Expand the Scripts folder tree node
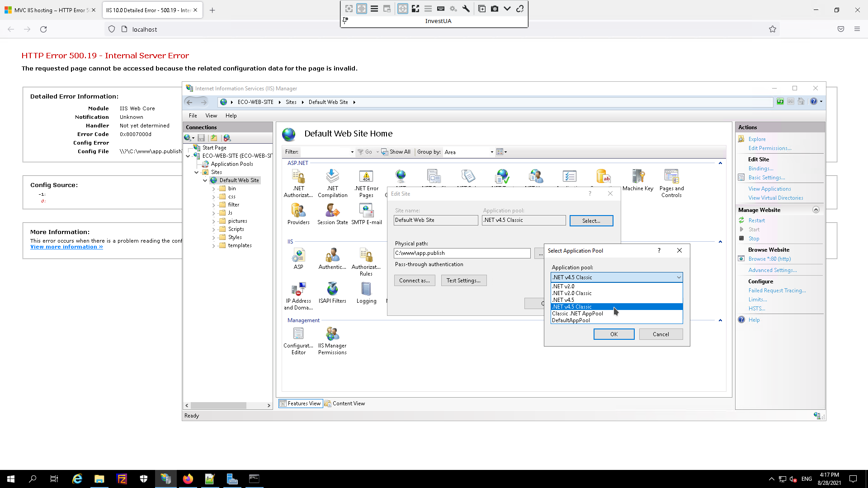 coord(214,229)
